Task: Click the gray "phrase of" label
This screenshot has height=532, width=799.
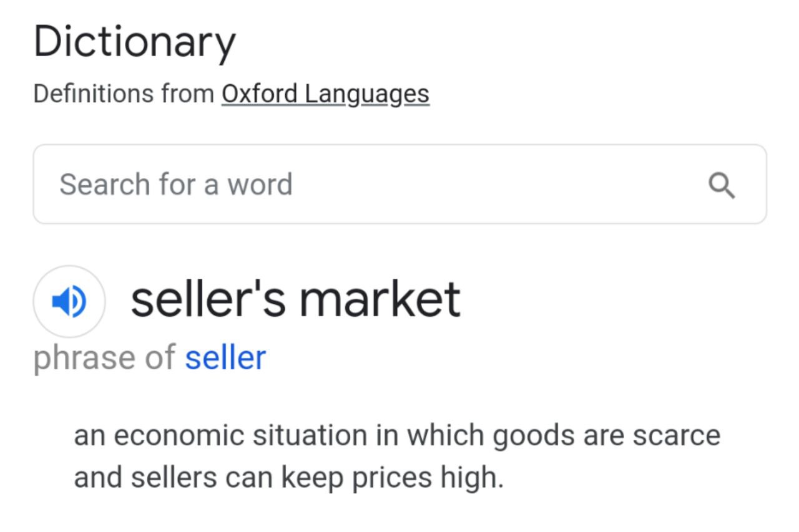Action: coord(104,359)
